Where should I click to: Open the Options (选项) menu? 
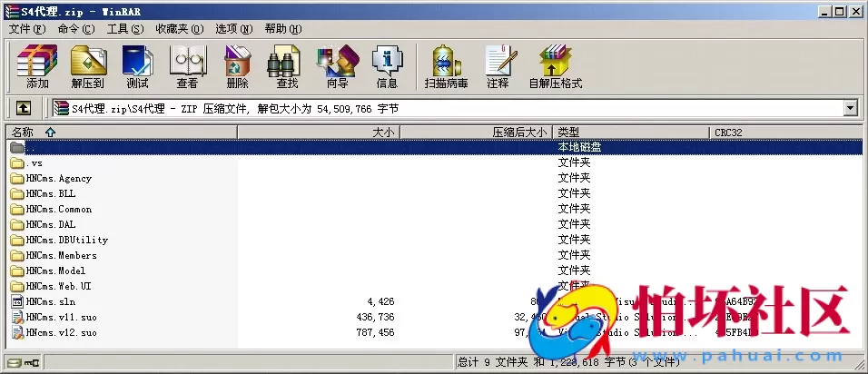[233, 29]
